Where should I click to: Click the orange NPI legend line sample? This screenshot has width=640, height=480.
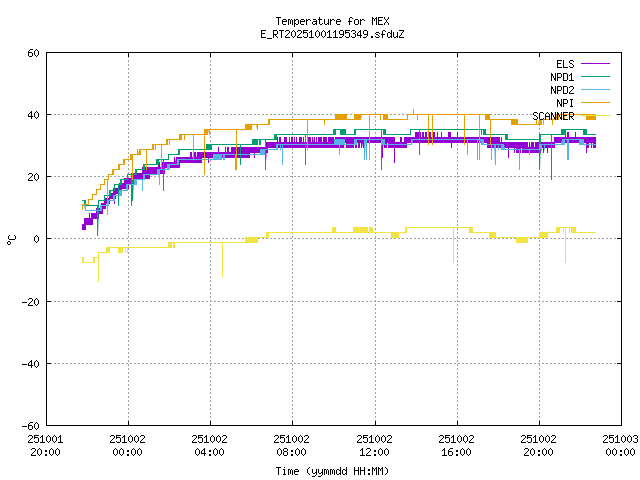tap(594, 103)
